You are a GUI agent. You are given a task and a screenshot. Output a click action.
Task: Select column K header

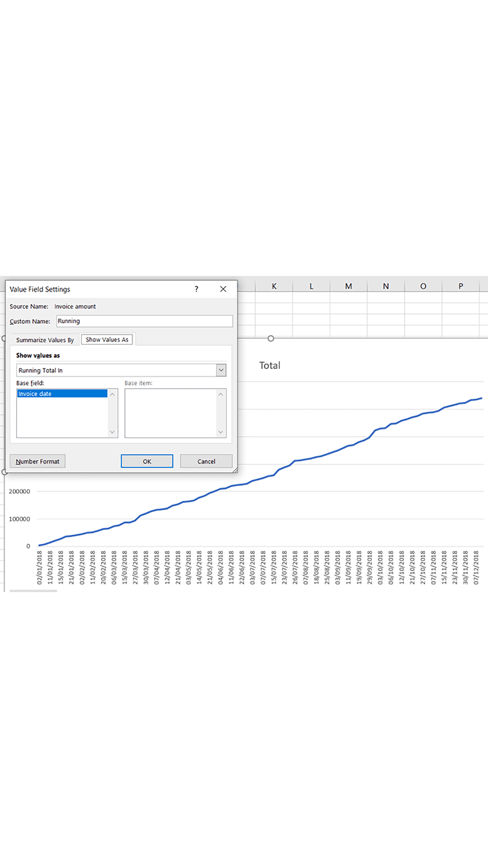pyautogui.click(x=274, y=286)
